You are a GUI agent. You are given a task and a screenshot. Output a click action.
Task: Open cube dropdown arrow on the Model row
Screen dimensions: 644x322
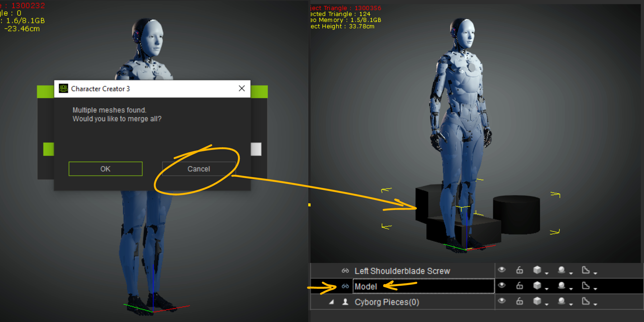546,289
